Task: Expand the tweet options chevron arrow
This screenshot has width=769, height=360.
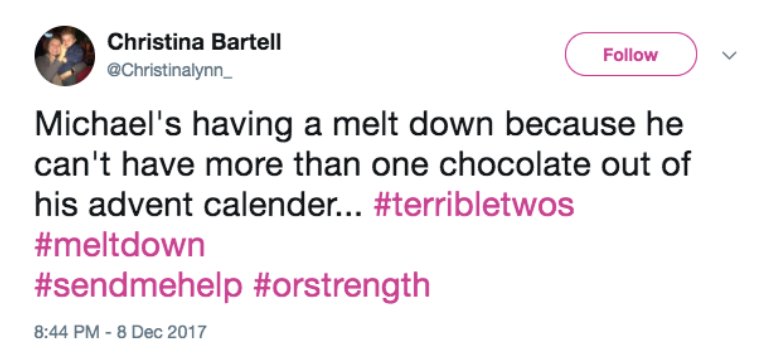Action: [730, 55]
